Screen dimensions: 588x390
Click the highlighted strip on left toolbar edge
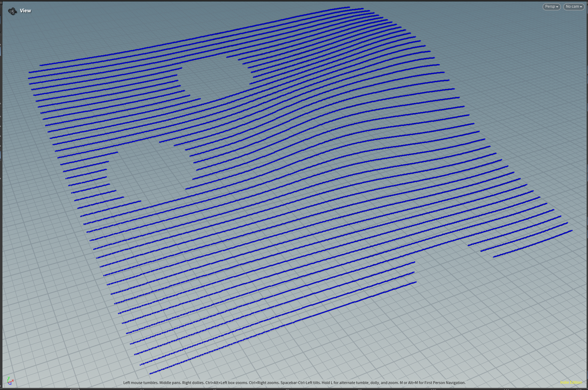click(1, 51)
